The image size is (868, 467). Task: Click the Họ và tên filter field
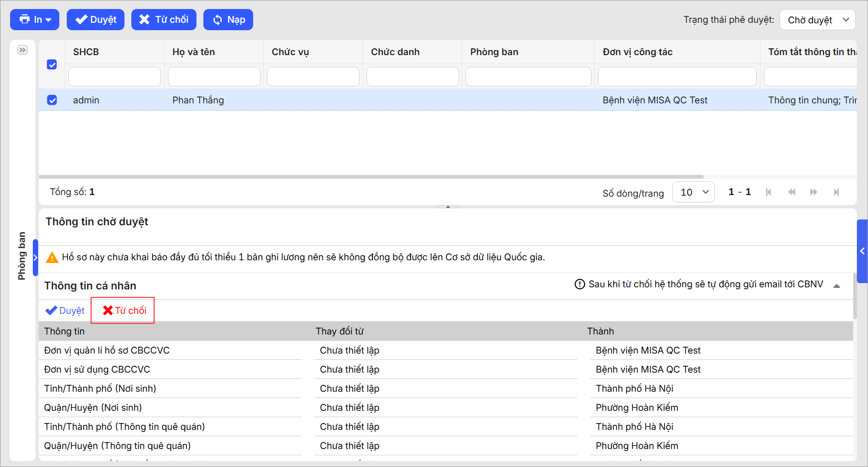pyautogui.click(x=214, y=77)
